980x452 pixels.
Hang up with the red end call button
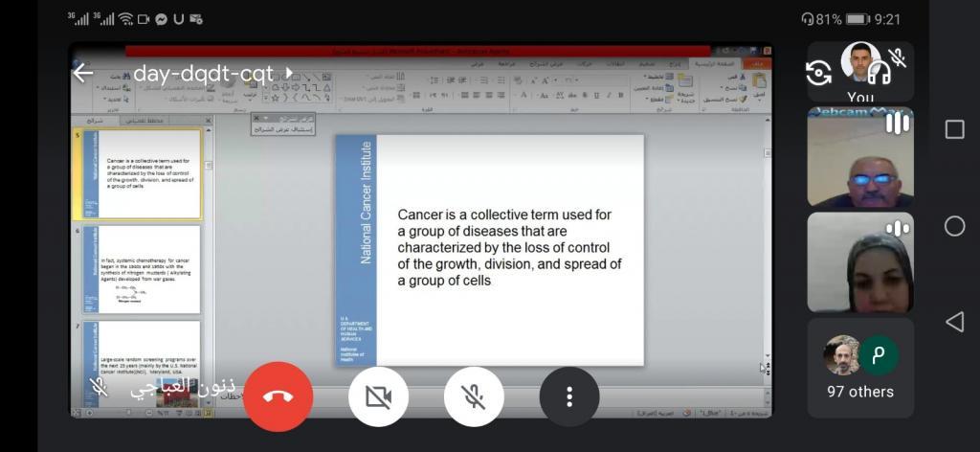pyautogui.click(x=278, y=396)
